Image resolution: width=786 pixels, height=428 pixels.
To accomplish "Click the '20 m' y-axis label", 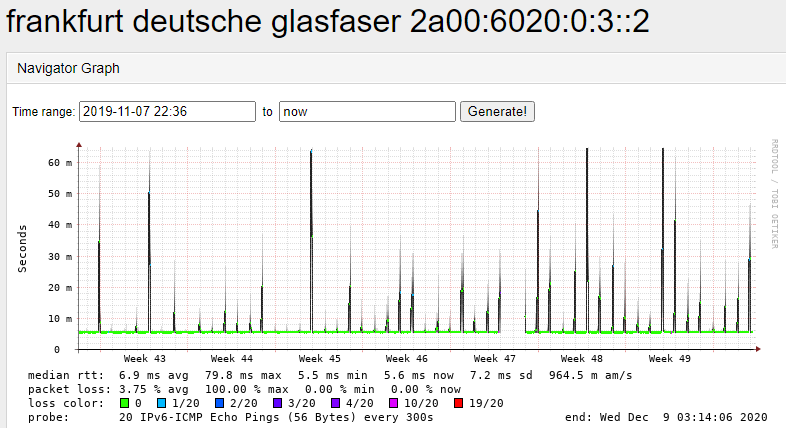I will tap(60, 288).
